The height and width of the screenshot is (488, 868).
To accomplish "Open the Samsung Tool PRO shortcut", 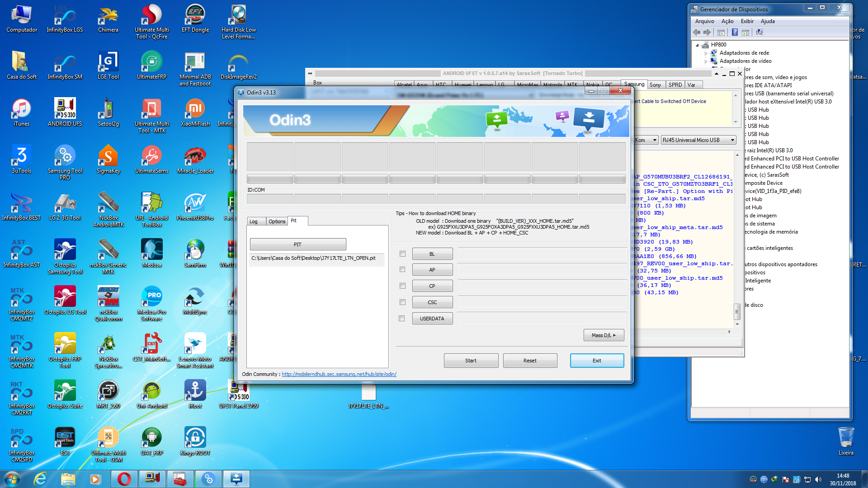I will 65,163.
